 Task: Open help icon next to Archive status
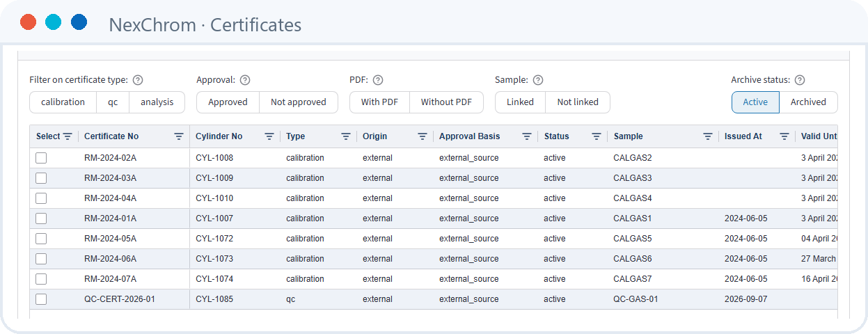coord(800,80)
